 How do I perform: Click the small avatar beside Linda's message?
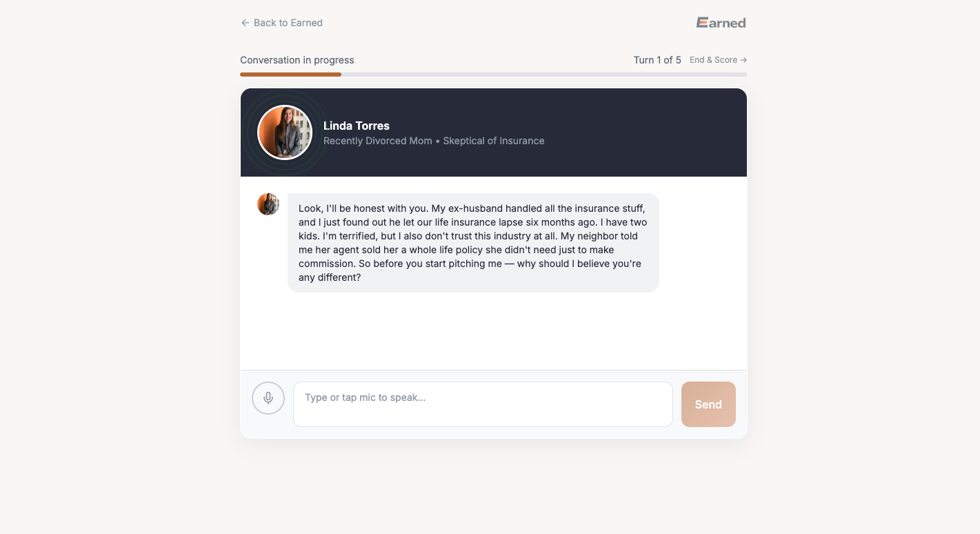[x=268, y=204]
